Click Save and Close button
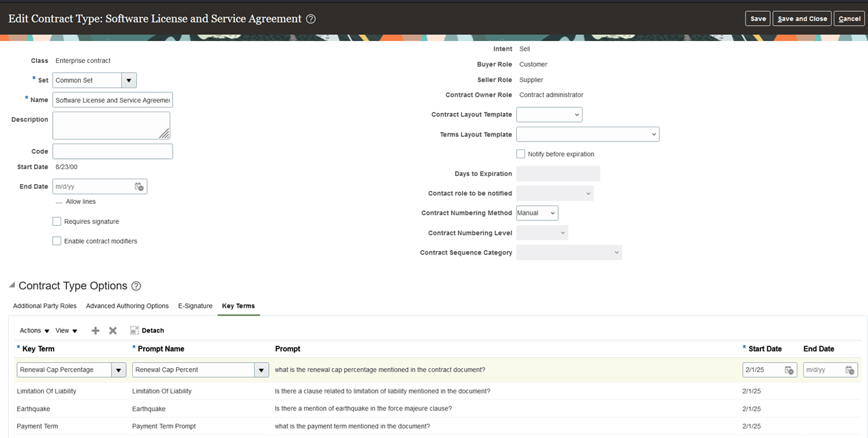868x438 pixels. point(802,18)
